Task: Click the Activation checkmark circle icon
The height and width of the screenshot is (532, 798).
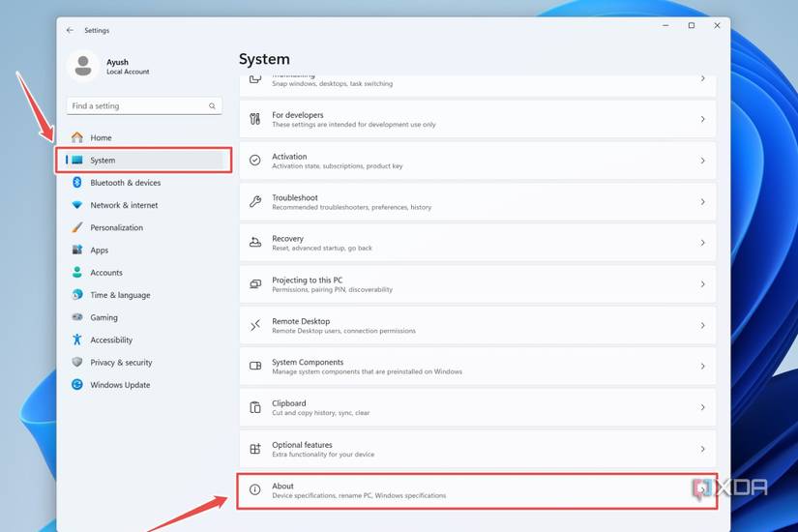Action: click(x=255, y=161)
